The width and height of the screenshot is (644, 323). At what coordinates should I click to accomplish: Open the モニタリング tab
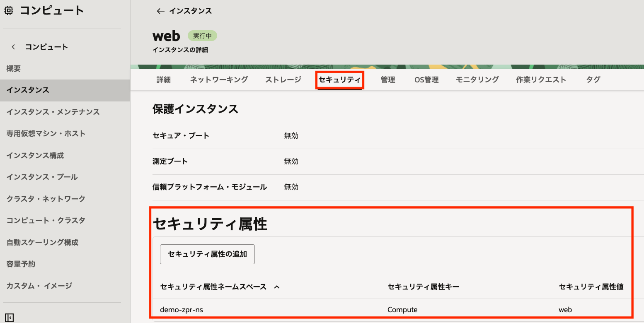click(477, 80)
